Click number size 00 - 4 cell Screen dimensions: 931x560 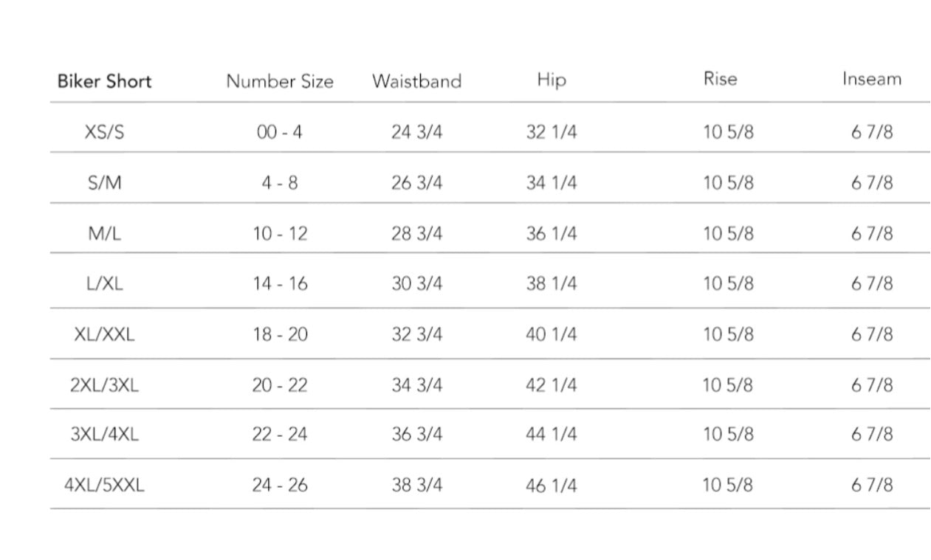tap(279, 133)
